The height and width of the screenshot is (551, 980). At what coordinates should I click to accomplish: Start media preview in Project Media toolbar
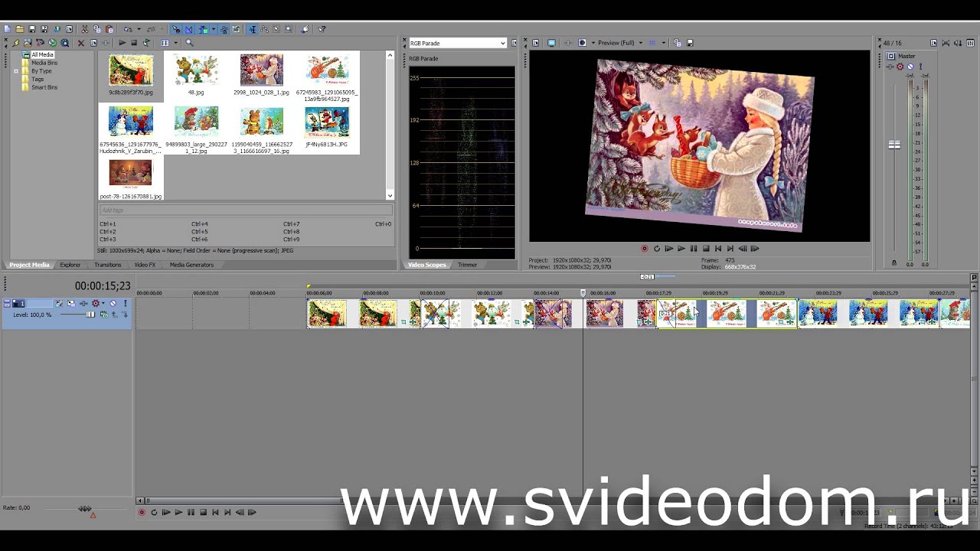click(x=122, y=43)
